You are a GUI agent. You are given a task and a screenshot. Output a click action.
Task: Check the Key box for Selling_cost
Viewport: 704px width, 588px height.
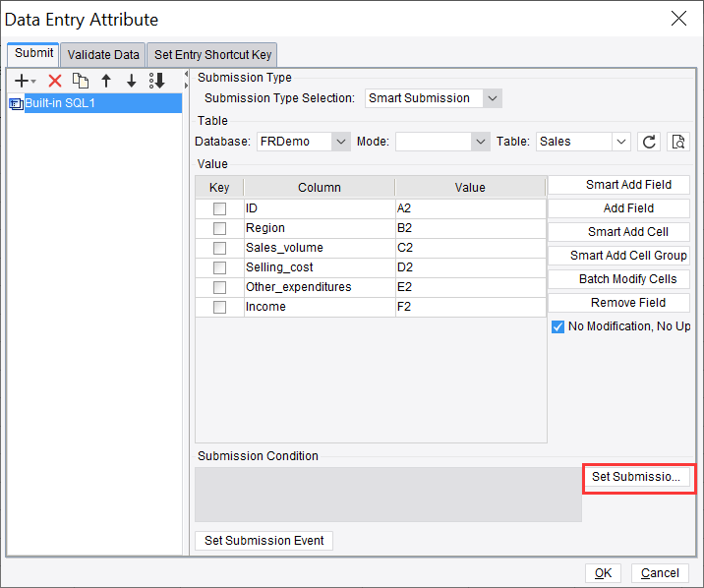click(219, 268)
